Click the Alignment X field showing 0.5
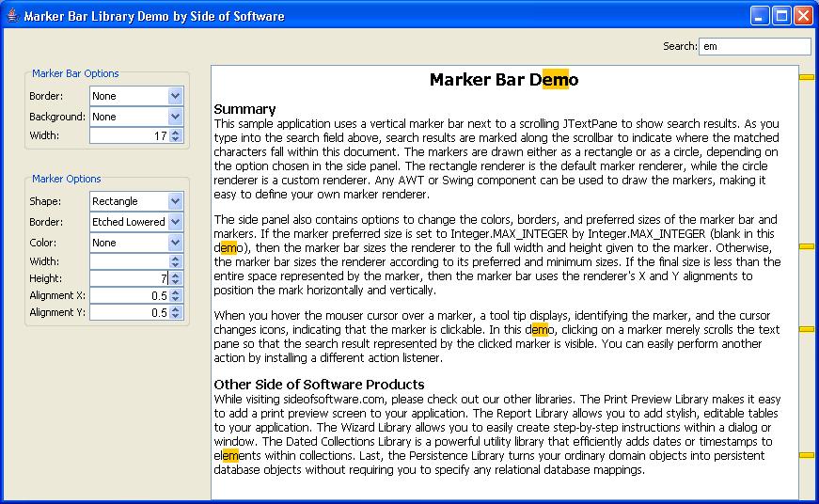 pos(130,295)
